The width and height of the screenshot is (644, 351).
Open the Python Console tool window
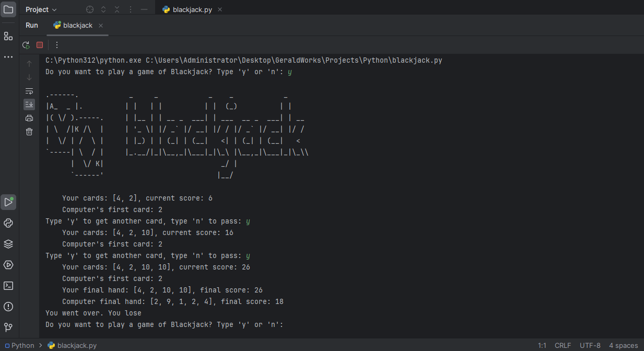[8, 223]
